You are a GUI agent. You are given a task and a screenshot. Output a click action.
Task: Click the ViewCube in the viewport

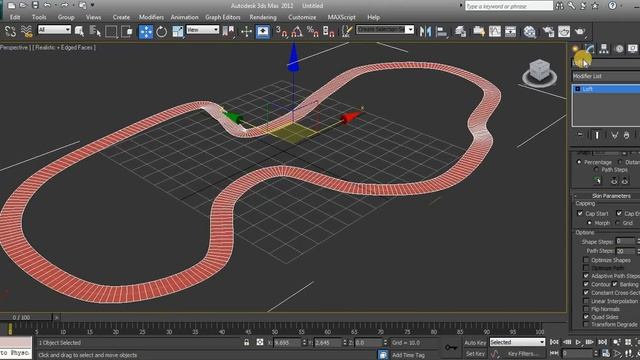click(540, 72)
